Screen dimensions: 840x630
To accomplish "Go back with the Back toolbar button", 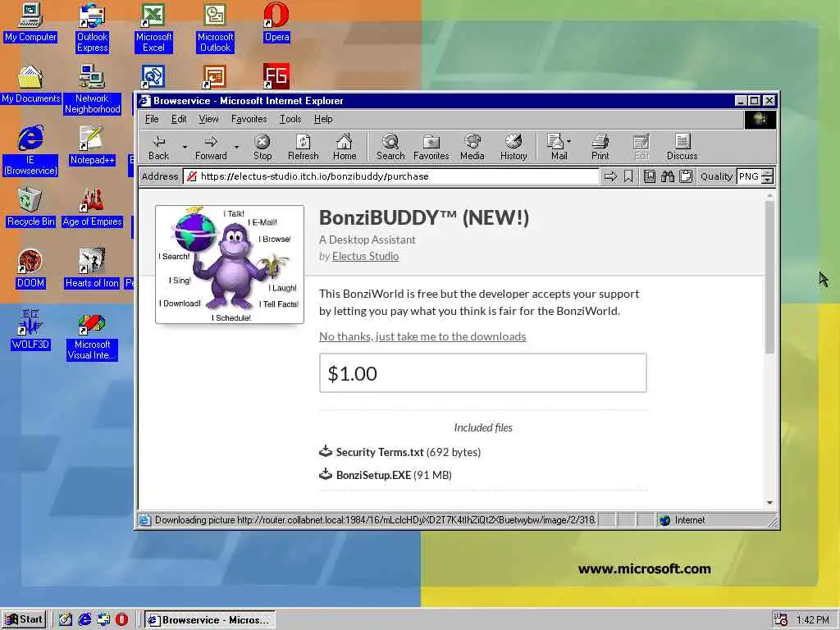I will point(158,147).
